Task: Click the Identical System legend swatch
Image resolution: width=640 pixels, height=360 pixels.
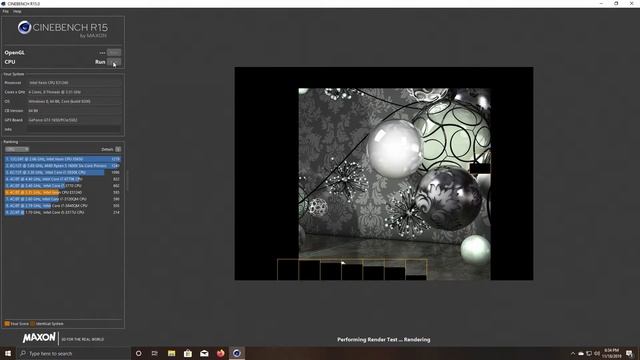Action: pos(33,324)
